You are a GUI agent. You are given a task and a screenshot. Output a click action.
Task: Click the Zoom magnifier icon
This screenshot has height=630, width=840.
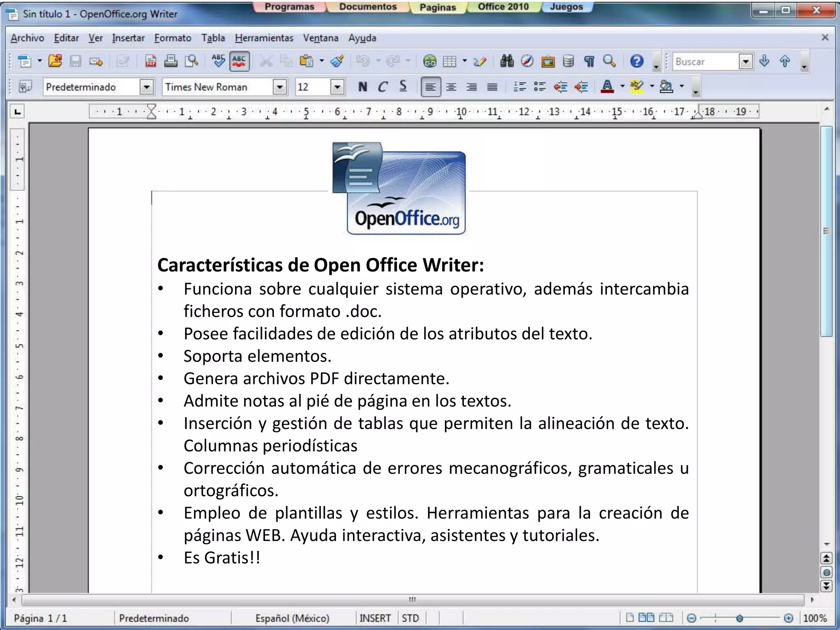(x=609, y=62)
